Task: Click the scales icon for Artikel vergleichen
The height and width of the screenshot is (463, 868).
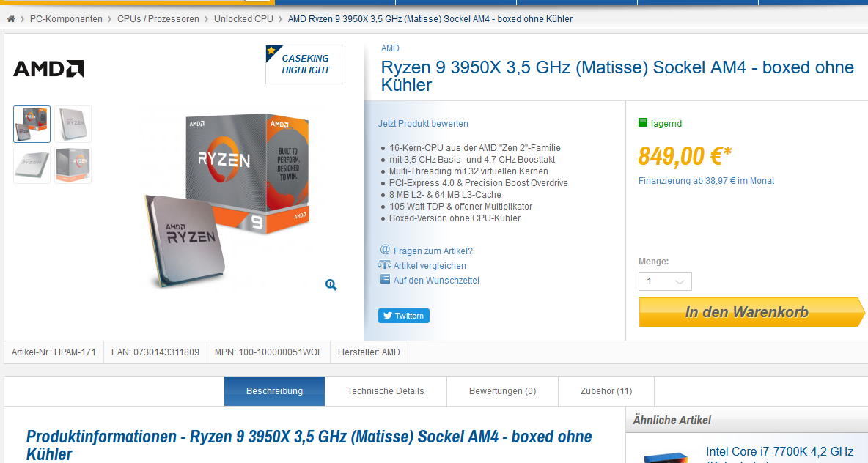Action: (x=385, y=265)
